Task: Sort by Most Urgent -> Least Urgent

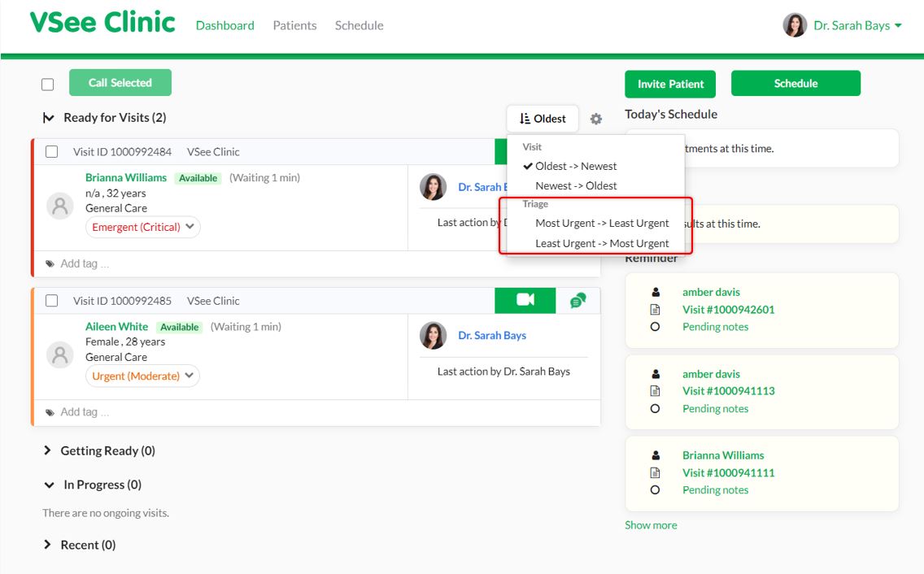Action: click(602, 224)
